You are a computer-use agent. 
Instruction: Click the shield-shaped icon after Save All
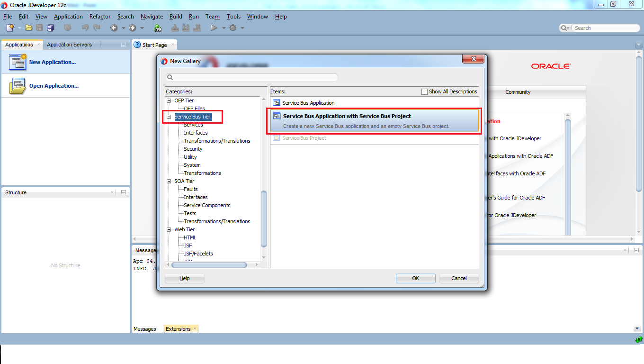68,28
